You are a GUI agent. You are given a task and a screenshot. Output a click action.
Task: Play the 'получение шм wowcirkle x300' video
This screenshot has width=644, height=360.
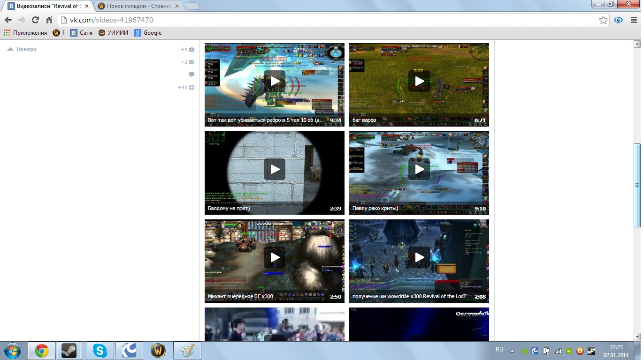419,257
